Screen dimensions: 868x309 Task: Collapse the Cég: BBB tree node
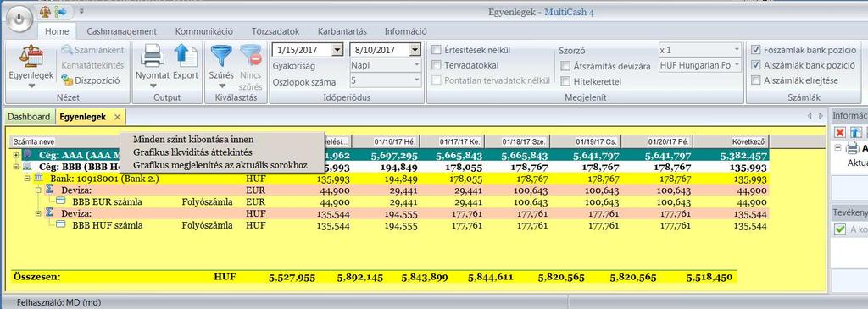15,167
